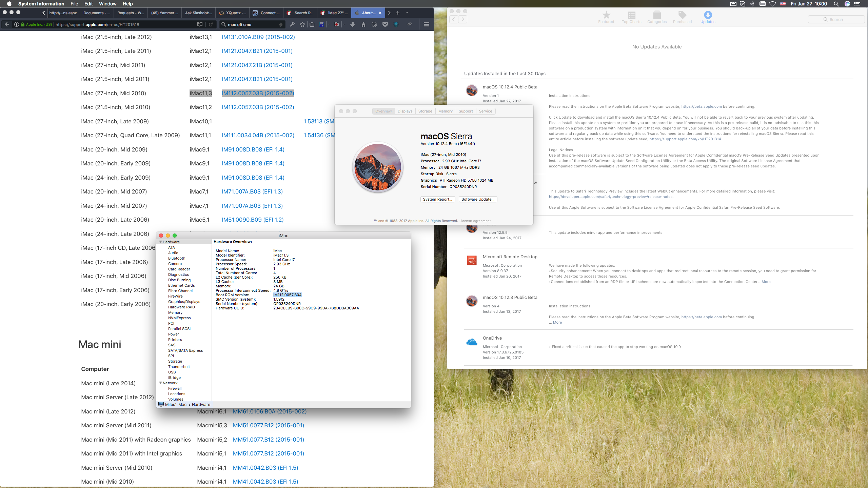Open Purchased in App Store
The width and height of the screenshot is (868, 488).
pyautogui.click(x=682, y=17)
